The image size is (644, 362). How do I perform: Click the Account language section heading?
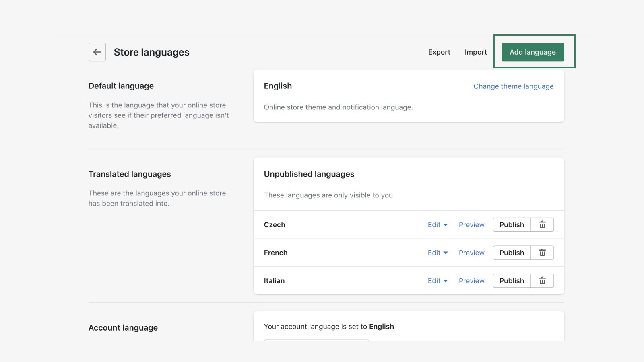coord(123,328)
